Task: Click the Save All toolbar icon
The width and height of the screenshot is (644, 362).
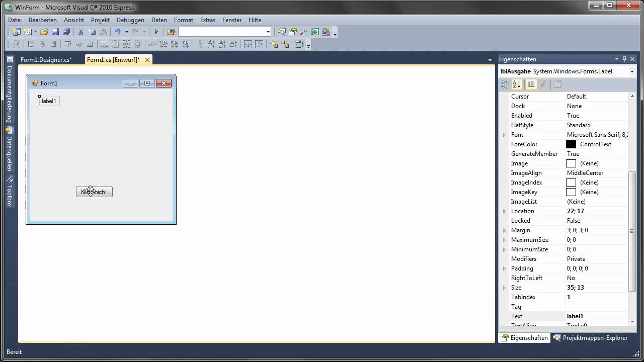Action: pos(66,32)
